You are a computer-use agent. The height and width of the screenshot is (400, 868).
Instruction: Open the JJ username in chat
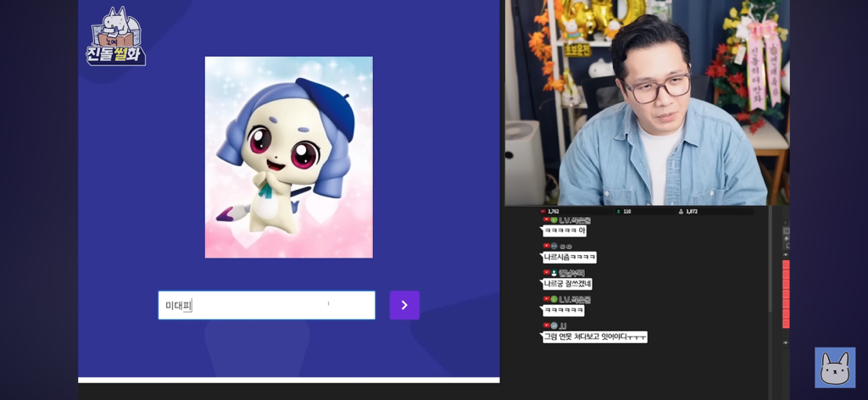point(563,326)
